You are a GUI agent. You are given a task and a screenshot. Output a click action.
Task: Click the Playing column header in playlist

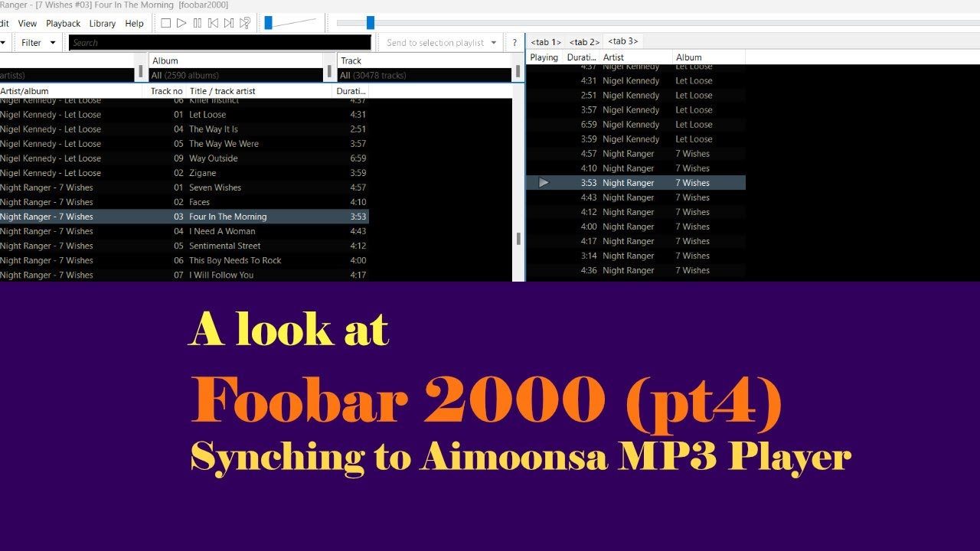[544, 57]
